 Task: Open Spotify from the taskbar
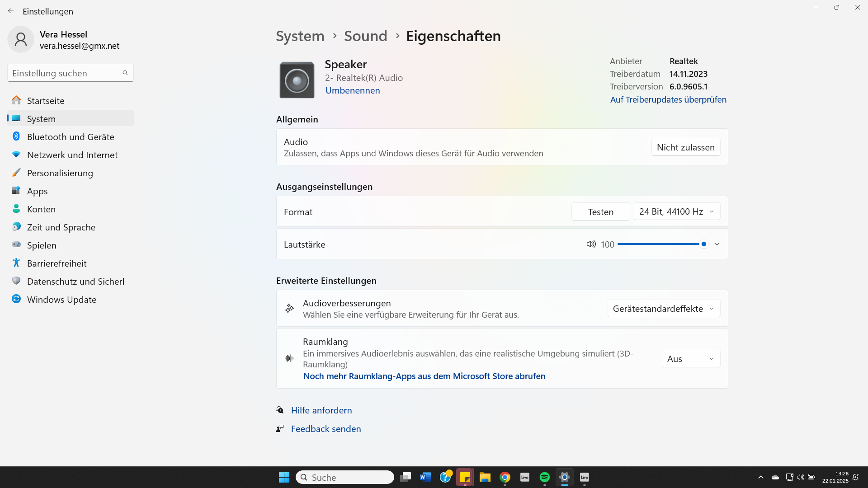[544, 477]
